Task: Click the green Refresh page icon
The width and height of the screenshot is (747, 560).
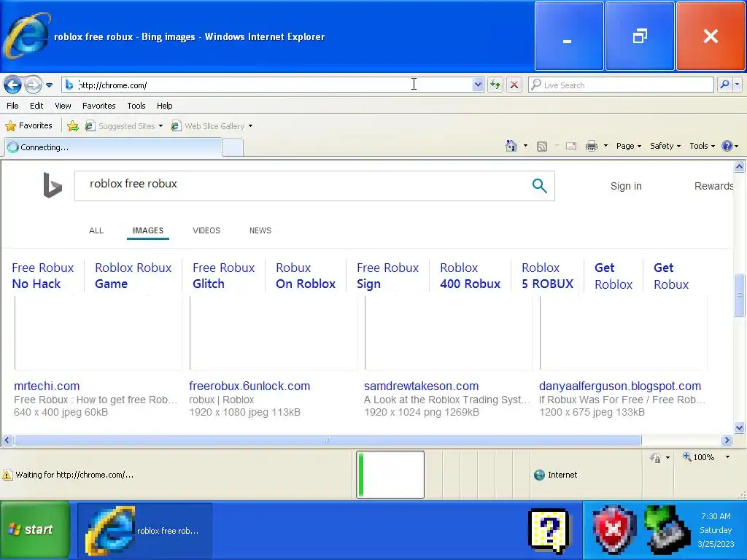Action: 495,85
